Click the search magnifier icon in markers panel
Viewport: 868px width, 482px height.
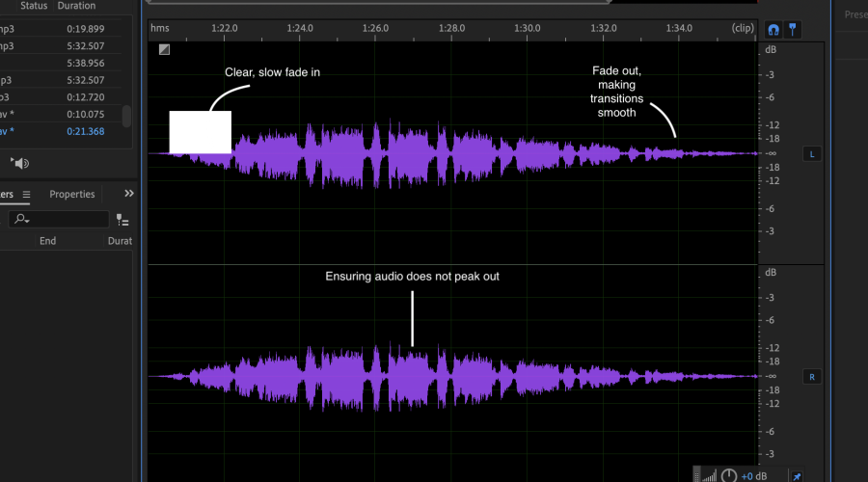[x=20, y=220]
